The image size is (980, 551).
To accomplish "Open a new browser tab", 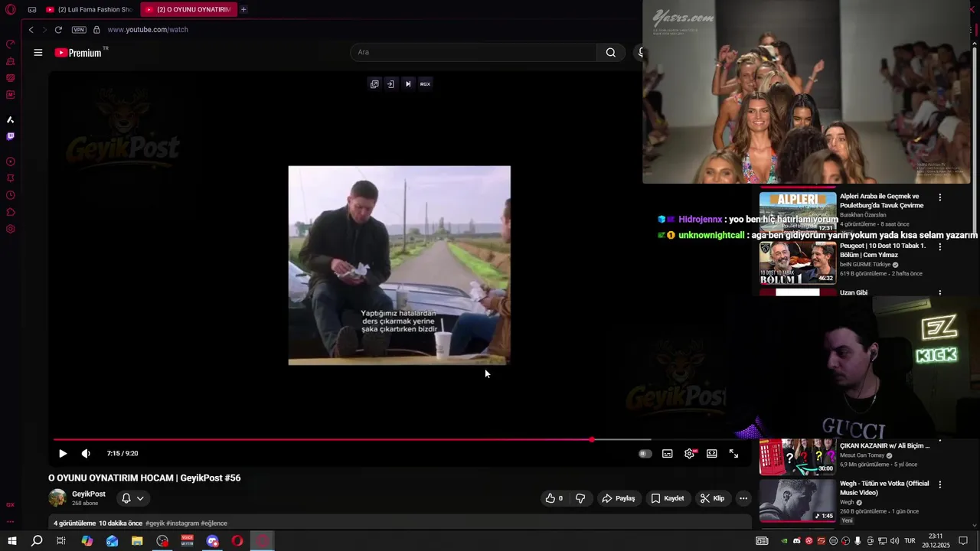I will 243,9.
